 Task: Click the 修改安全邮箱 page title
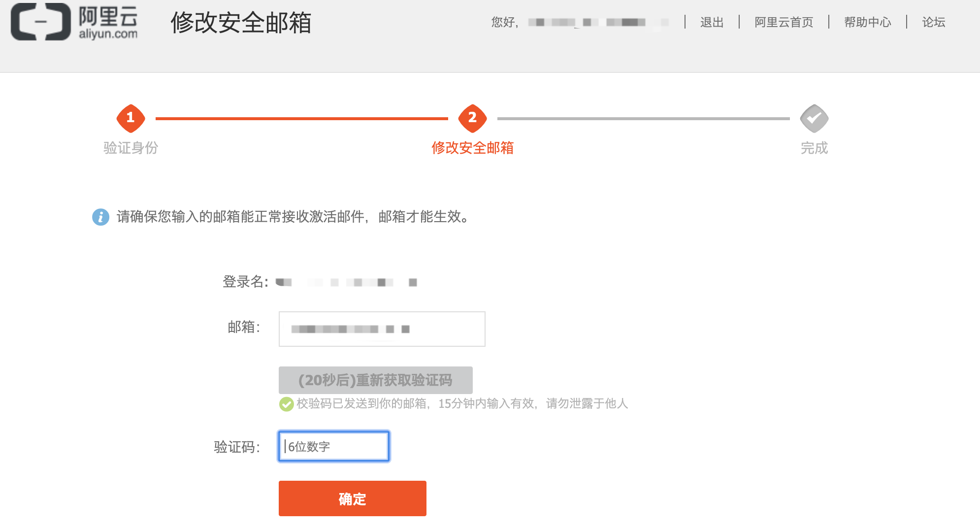[241, 22]
